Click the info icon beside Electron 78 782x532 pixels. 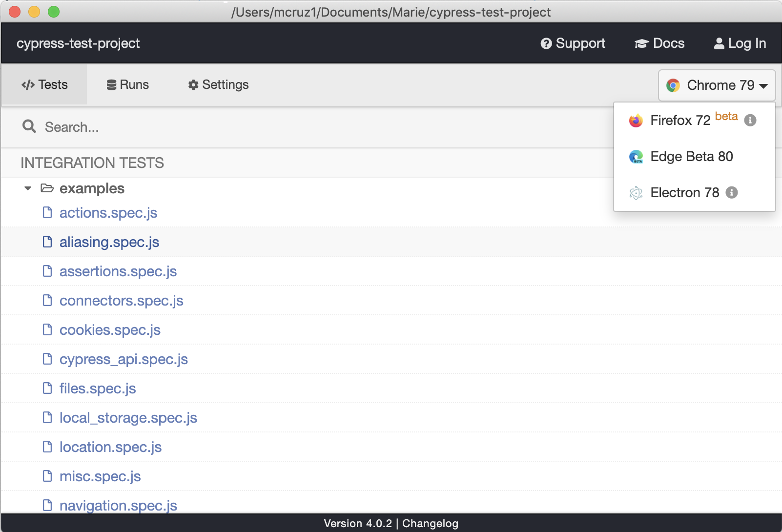731,192
